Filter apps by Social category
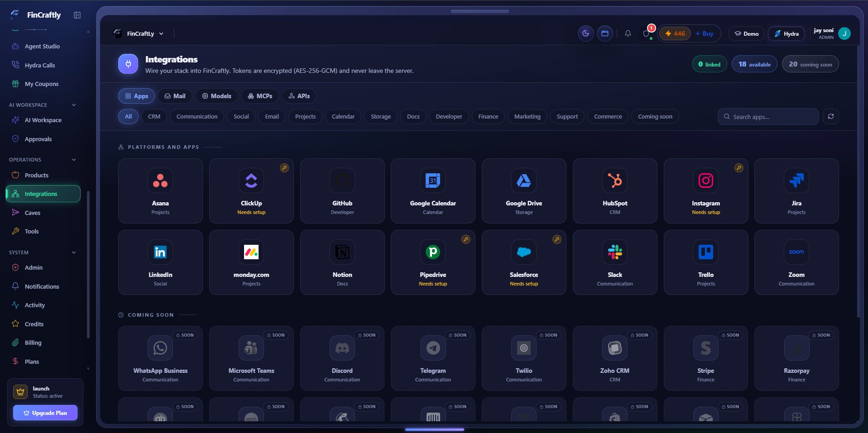This screenshot has height=433, width=868. pyautogui.click(x=241, y=116)
